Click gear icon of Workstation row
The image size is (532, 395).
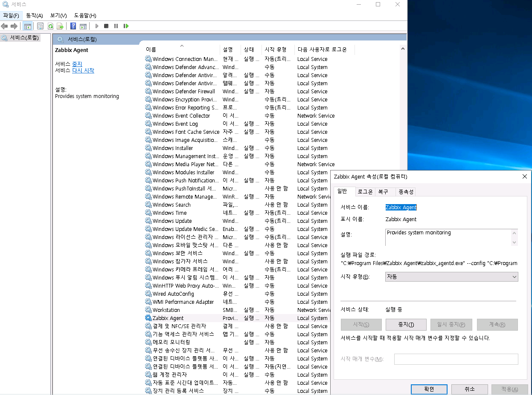[x=148, y=310]
